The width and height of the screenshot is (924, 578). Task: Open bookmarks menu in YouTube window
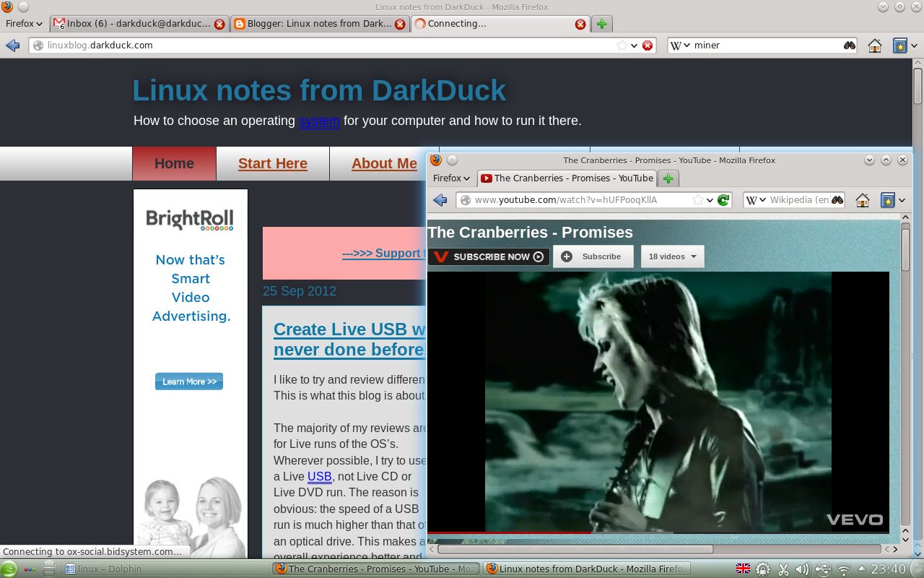(x=893, y=200)
